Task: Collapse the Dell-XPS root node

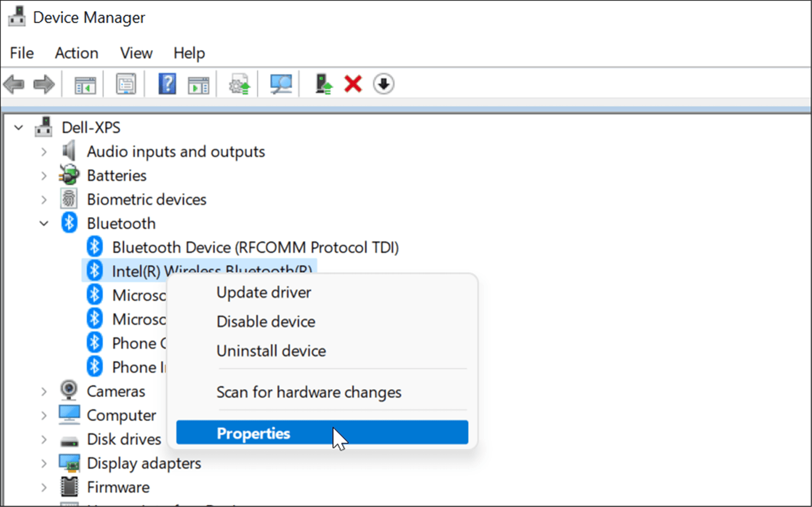Action: coord(19,128)
